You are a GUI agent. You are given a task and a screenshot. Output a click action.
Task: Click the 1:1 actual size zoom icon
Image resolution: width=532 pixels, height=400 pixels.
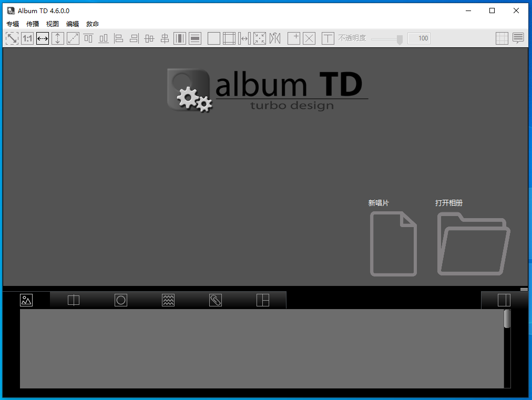pos(27,38)
